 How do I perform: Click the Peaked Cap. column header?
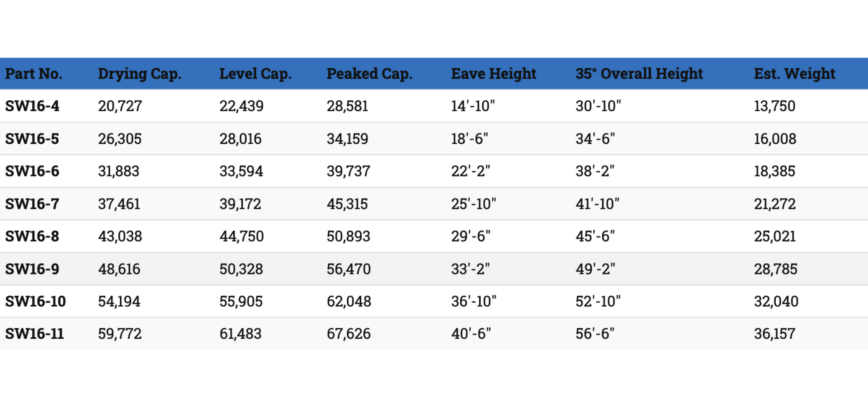tap(369, 74)
